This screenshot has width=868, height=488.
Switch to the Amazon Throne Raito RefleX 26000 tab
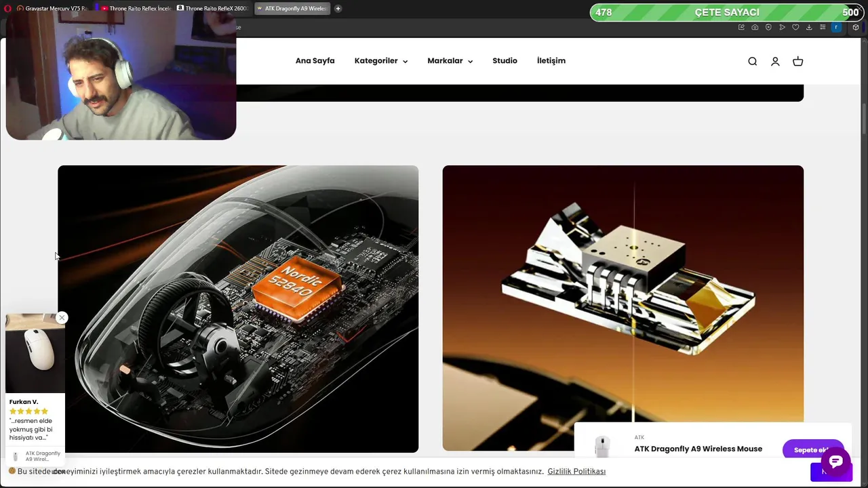pos(213,9)
